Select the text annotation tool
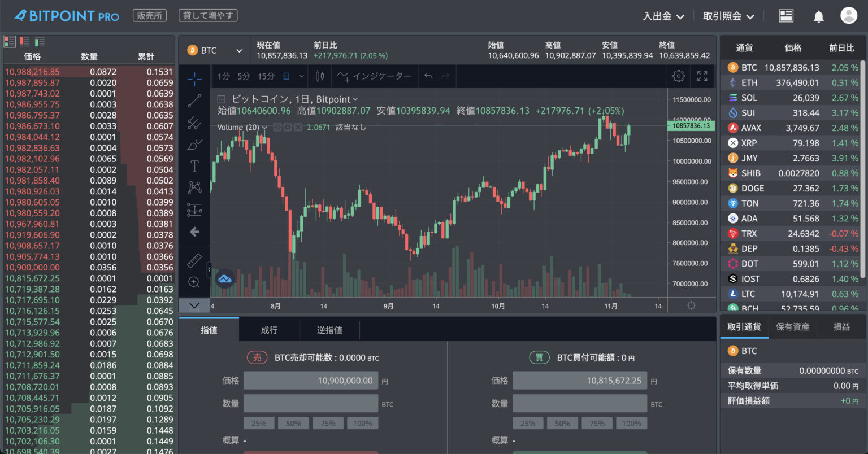The image size is (868, 454). click(194, 165)
